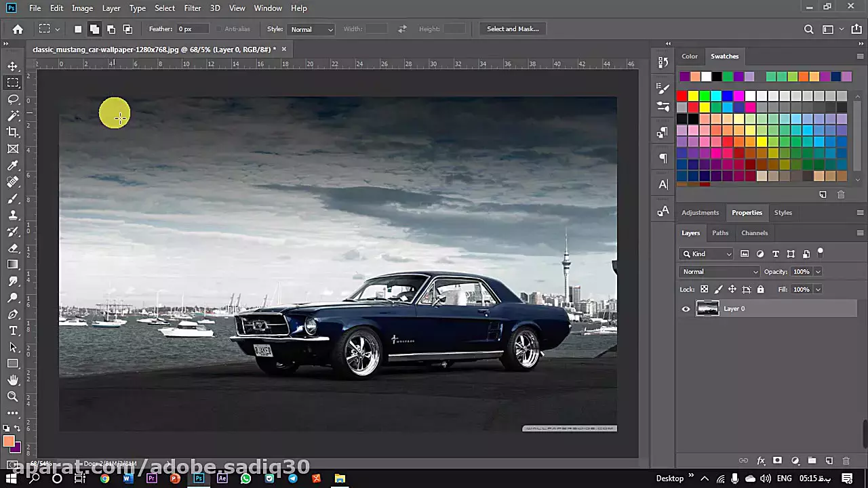This screenshot has height=488, width=868.
Task: Toggle lock image pixels brush icon
Action: tap(718, 289)
